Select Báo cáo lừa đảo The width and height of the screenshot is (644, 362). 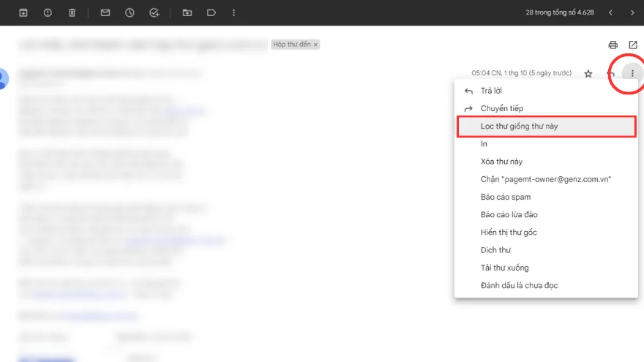(x=546, y=214)
